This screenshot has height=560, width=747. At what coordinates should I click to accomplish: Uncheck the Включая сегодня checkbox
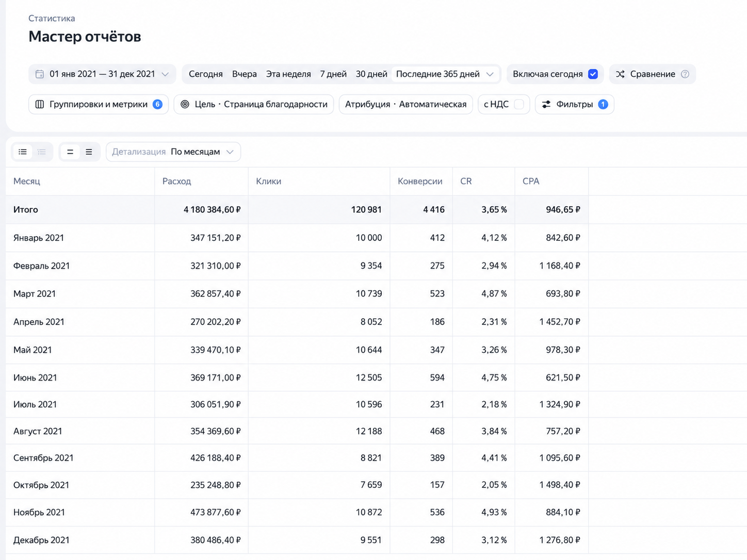(x=593, y=74)
